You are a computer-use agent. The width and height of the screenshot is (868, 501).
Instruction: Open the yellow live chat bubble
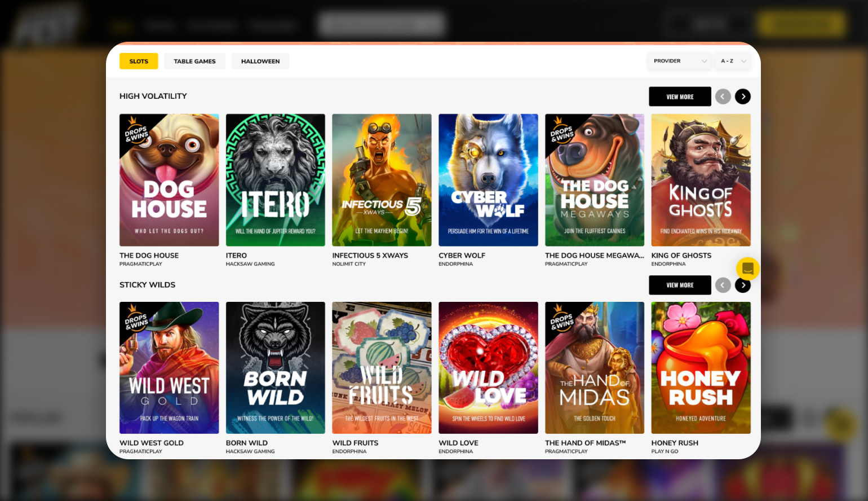point(748,269)
